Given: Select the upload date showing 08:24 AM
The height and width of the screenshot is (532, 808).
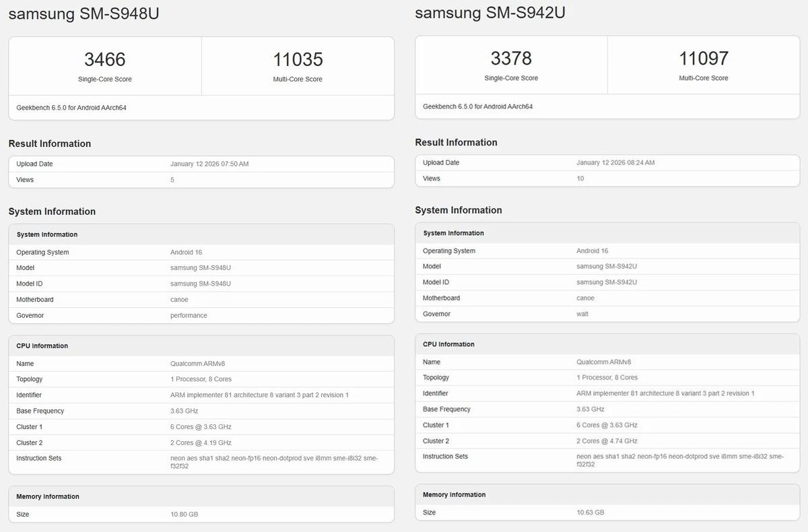Looking at the screenshot, I should point(615,162).
